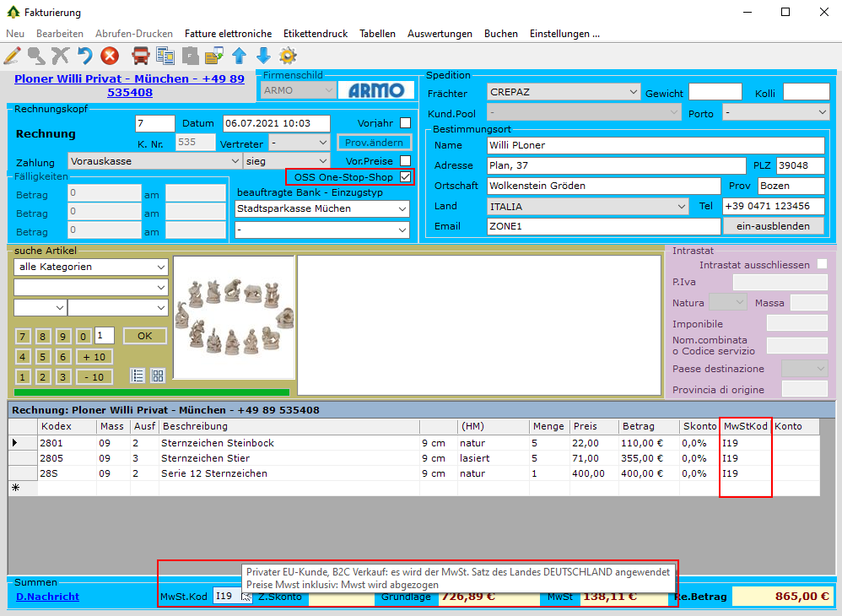This screenshot has height=616, width=842.
Task: Switch article search to list view icon
Action: click(x=138, y=376)
